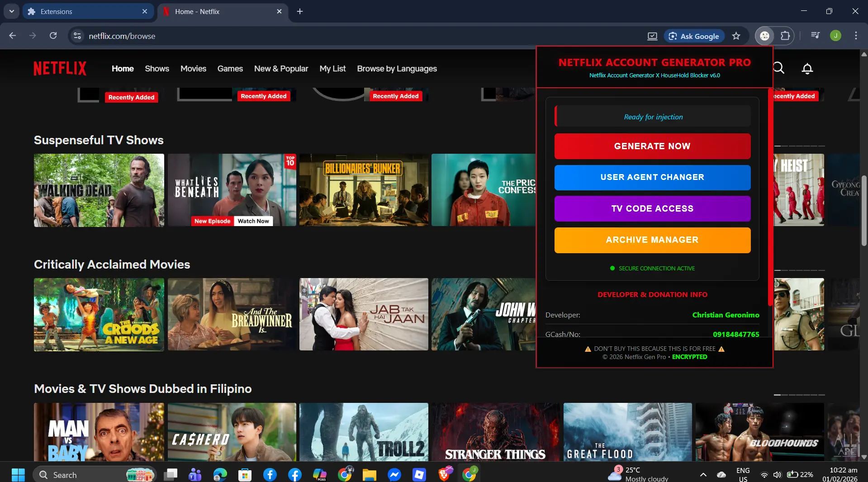The height and width of the screenshot is (482, 868).
Task: Expand the tab search dropdown
Action: [x=12, y=11]
